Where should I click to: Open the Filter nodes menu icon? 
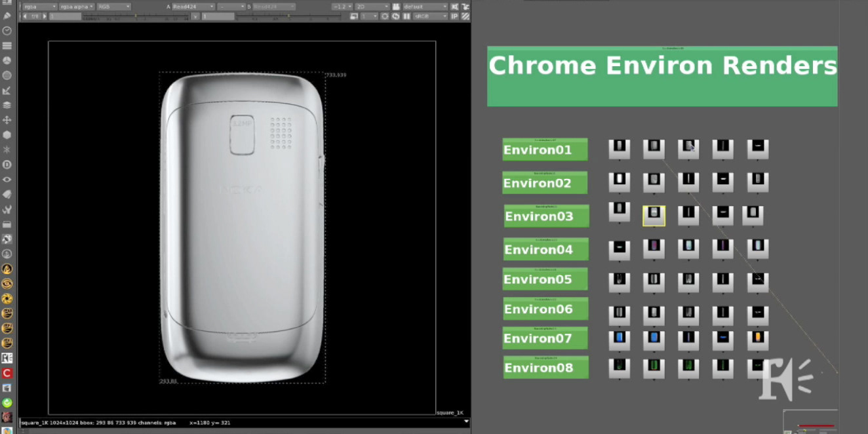click(7, 75)
